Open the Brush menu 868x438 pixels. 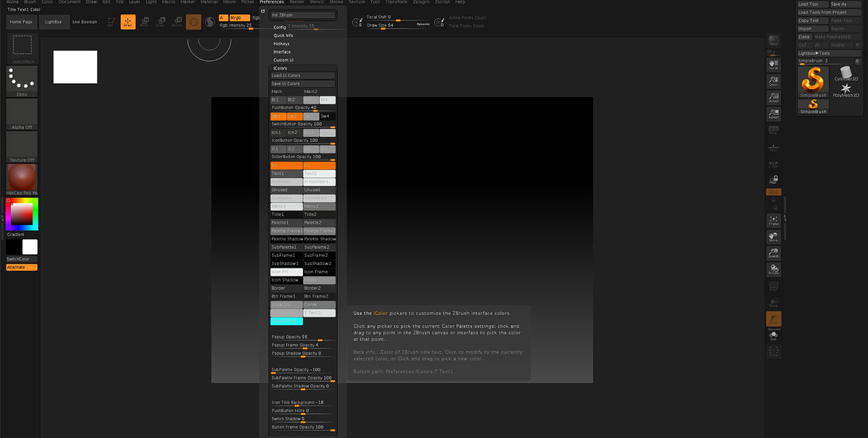30,2
